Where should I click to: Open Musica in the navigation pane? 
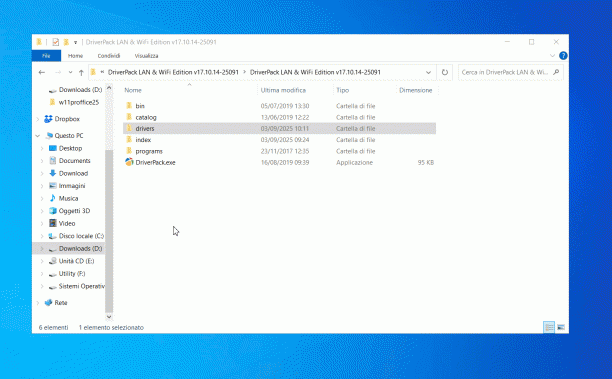(x=68, y=198)
